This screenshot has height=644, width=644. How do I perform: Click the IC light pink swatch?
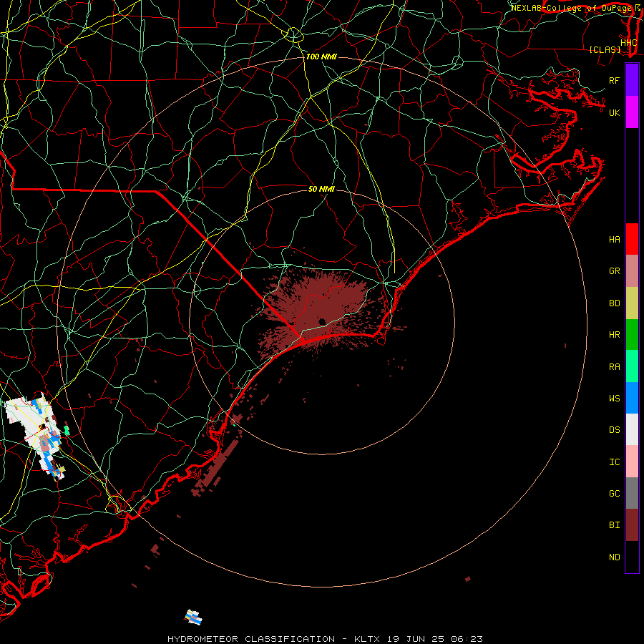632,462
